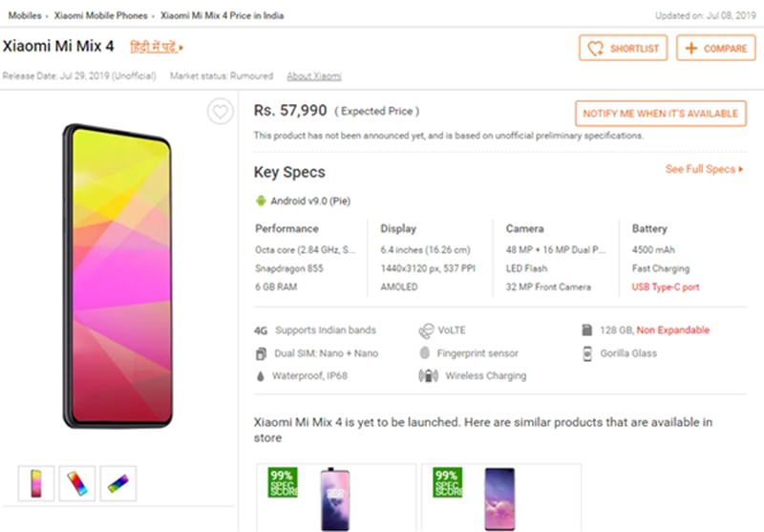Click Notify Me When It's Available
The image size is (764, 532).
[x=660, y=113]
